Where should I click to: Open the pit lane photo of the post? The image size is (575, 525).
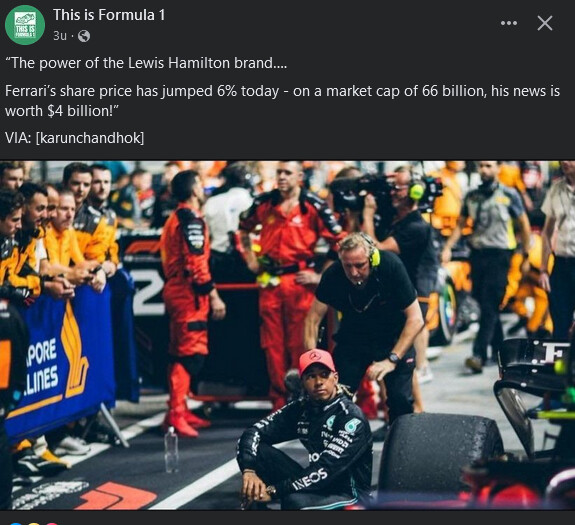288,335
